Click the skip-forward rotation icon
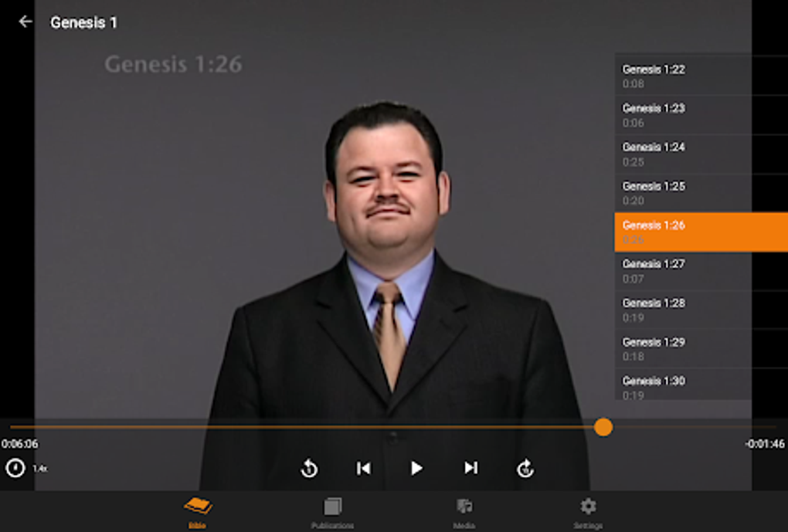The image size is (788, 532). click(525, 468)
